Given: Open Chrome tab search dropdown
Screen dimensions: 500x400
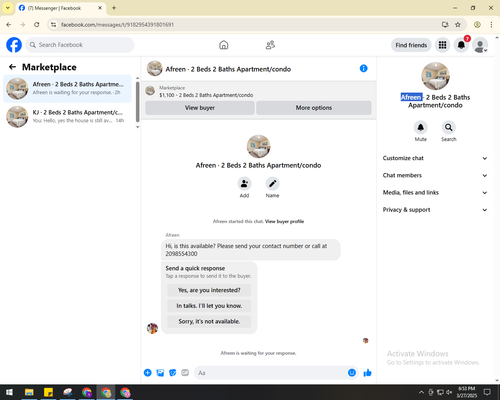Looking at the screenshot, I should point(8,8).
